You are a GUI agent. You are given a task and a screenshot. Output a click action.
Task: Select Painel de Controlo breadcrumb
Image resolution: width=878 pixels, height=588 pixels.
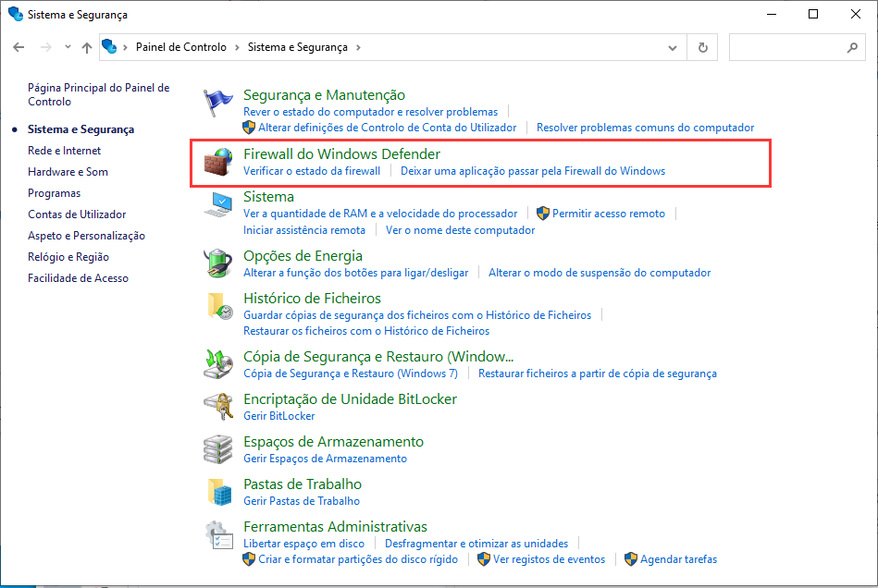(x=180, y=47)
